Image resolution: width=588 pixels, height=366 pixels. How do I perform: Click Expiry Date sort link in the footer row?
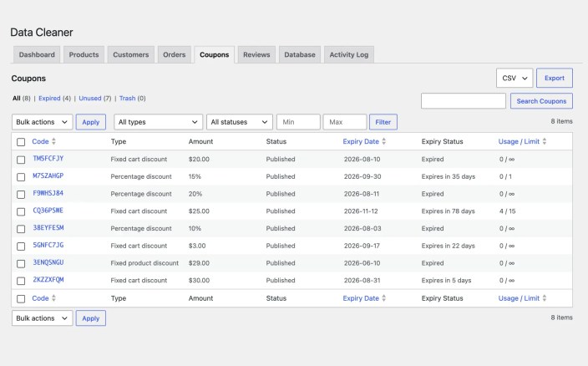[364, 298]
